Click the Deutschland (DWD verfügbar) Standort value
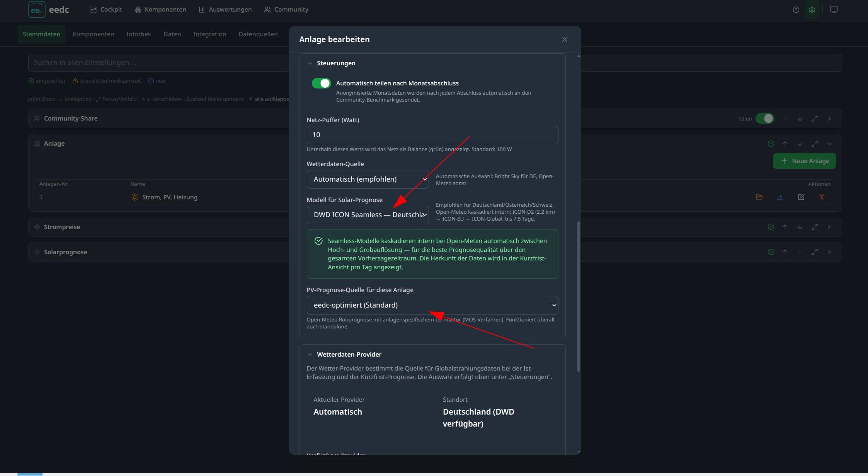 click(x=478, y=418)
